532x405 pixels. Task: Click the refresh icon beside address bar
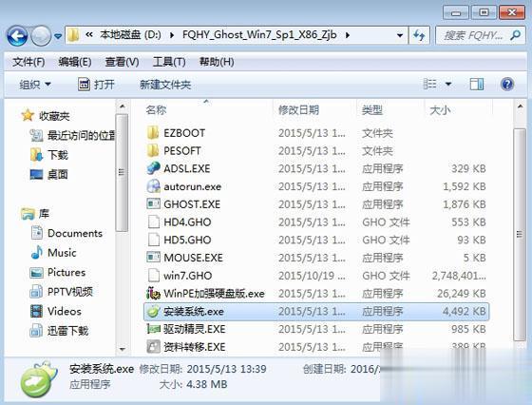pos(419,35)
